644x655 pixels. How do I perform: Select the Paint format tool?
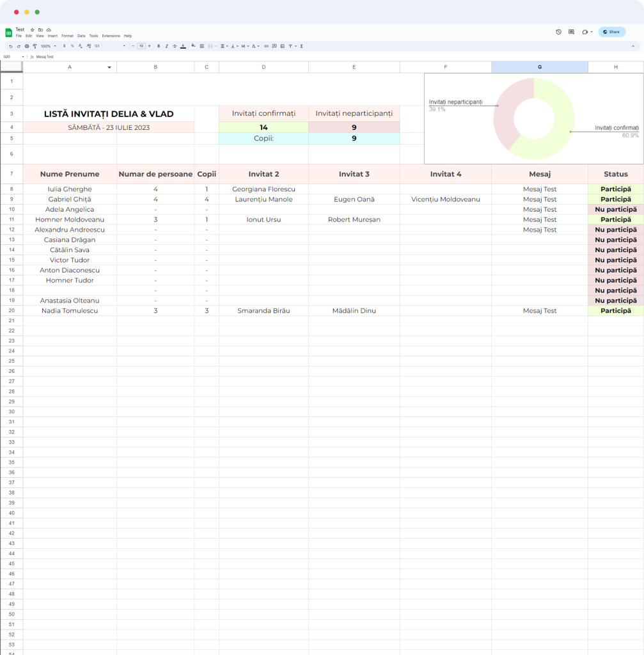[35, 46]
